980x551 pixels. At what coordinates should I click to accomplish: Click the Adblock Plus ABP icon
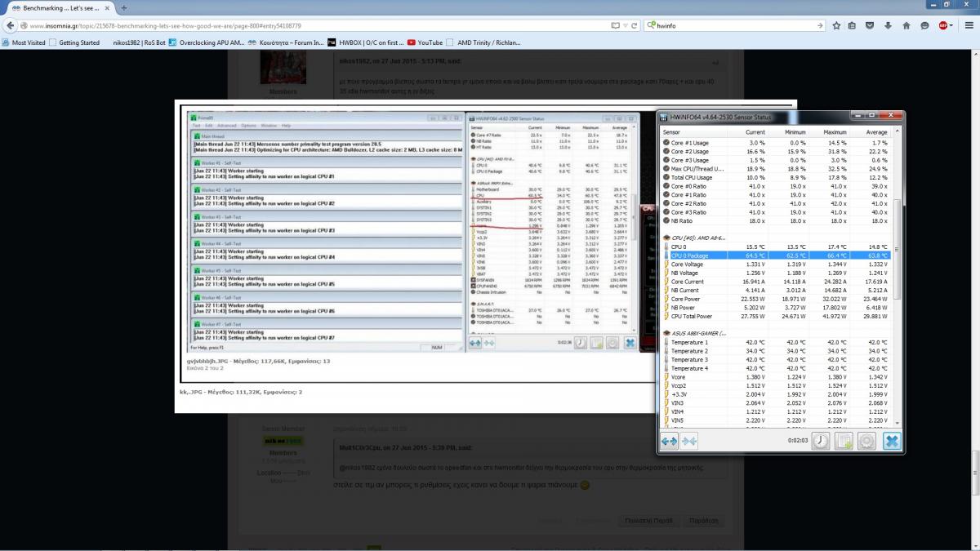point(942,25)
